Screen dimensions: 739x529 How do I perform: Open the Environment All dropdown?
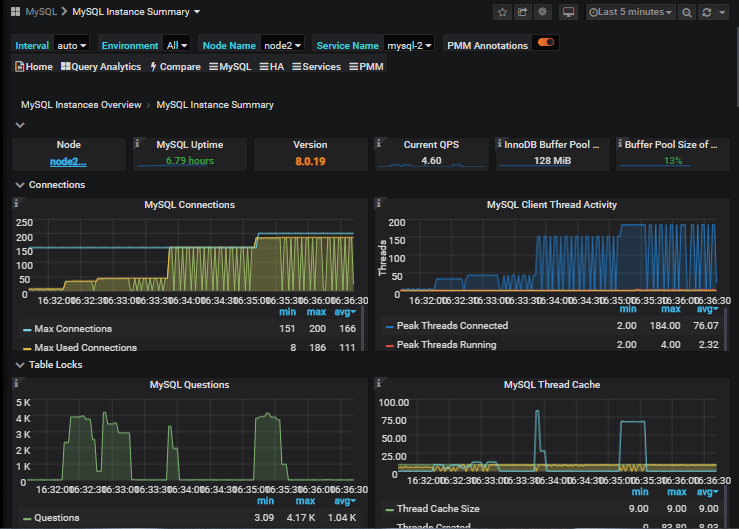pos(177,45)
